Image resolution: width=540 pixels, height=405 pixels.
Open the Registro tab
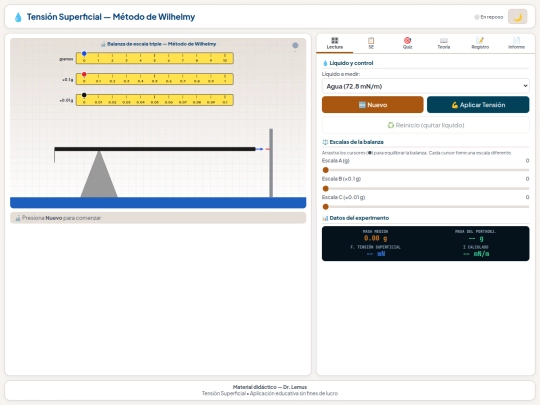[480, 43]
